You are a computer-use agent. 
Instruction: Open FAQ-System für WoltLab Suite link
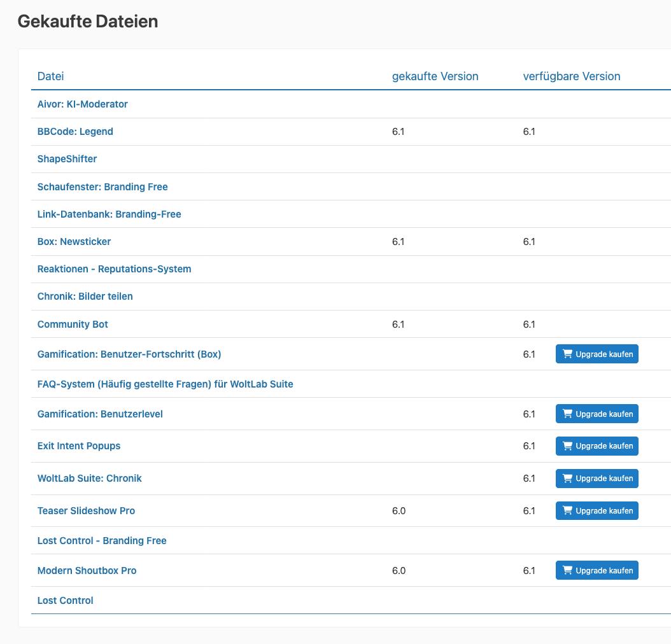166,384
